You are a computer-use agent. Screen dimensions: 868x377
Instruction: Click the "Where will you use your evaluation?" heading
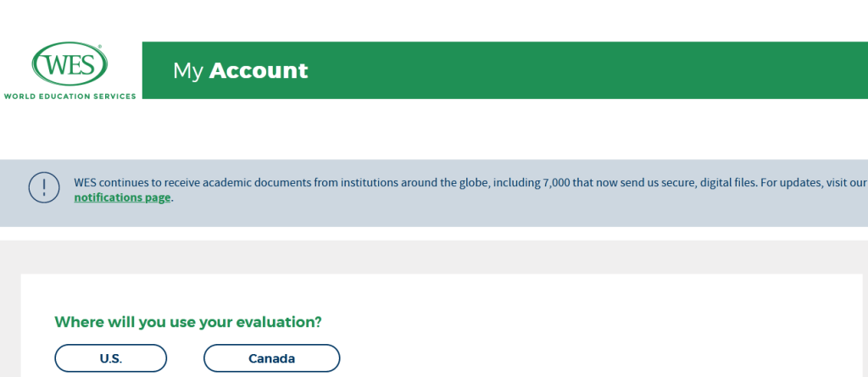[188, 322]
